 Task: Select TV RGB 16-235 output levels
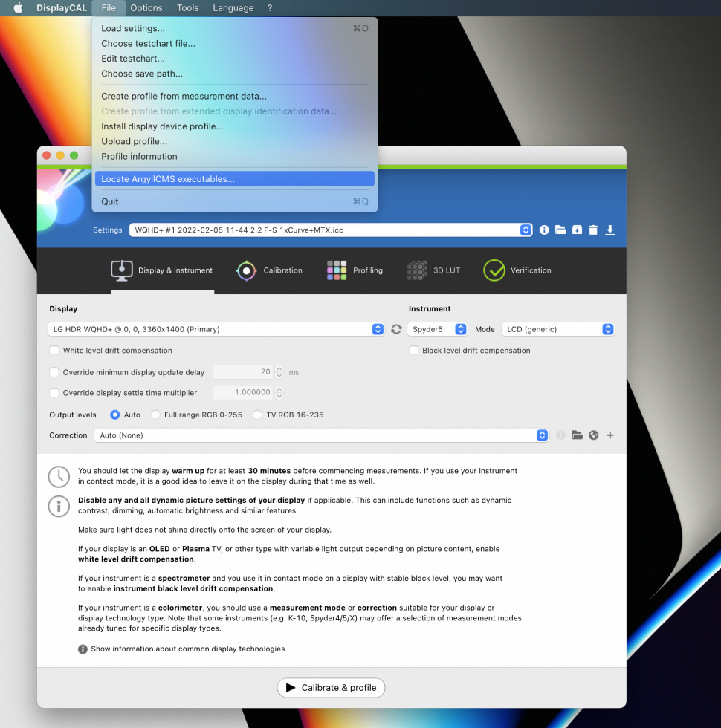point(257,415)
